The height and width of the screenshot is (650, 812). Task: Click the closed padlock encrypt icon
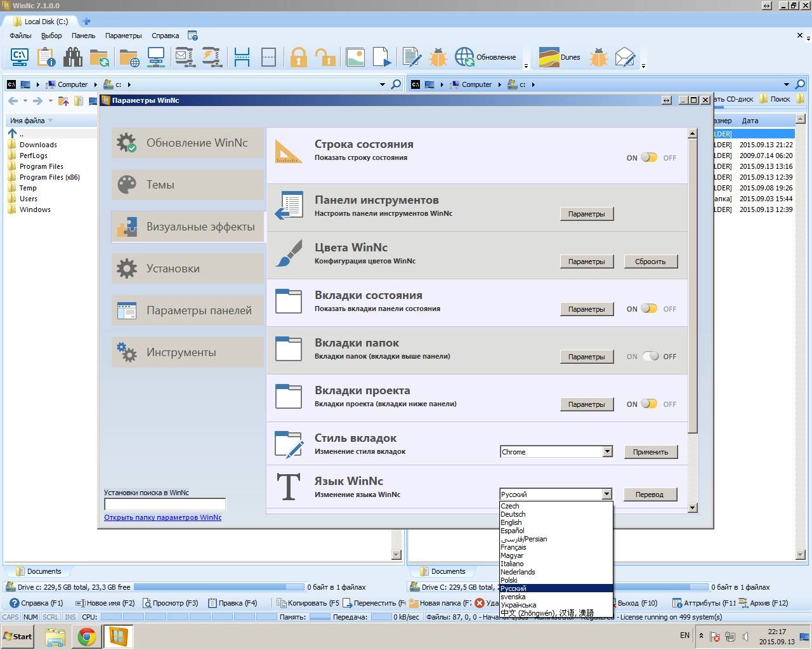[x=298, y=57]
